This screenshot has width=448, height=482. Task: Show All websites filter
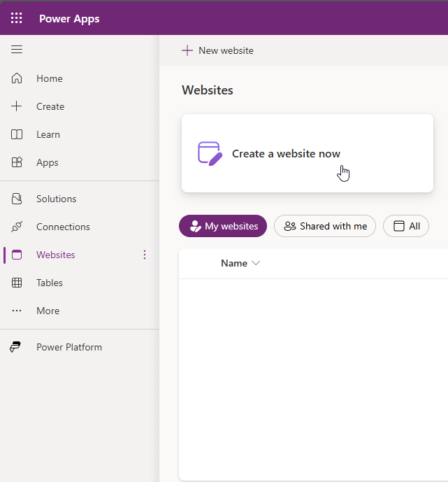(x=406, y=226)
